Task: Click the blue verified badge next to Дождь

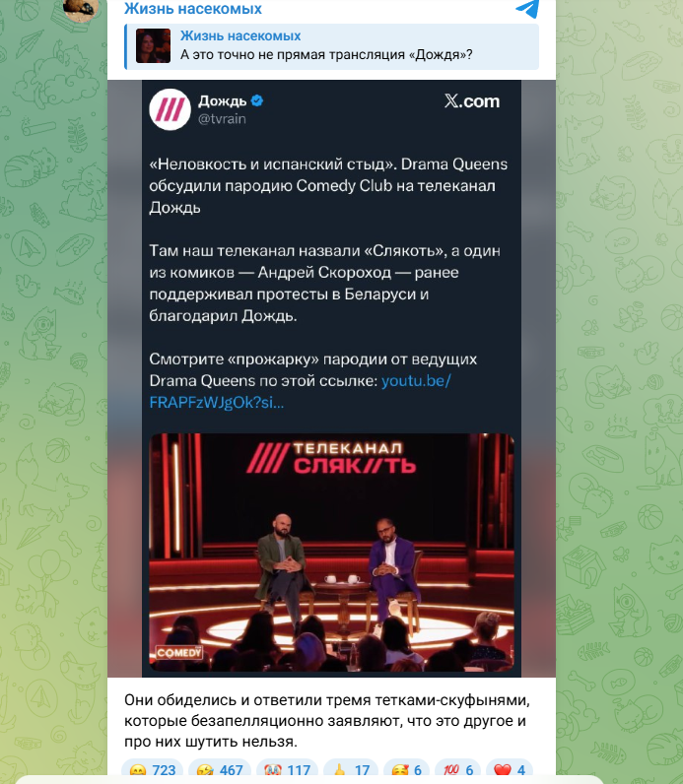Action: point(257,101)
